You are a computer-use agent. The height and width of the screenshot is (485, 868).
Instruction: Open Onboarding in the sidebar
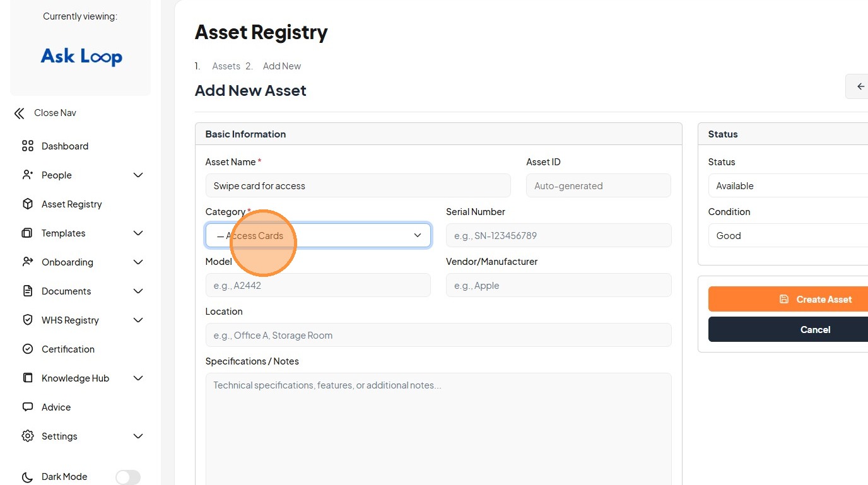coord(67,262)
